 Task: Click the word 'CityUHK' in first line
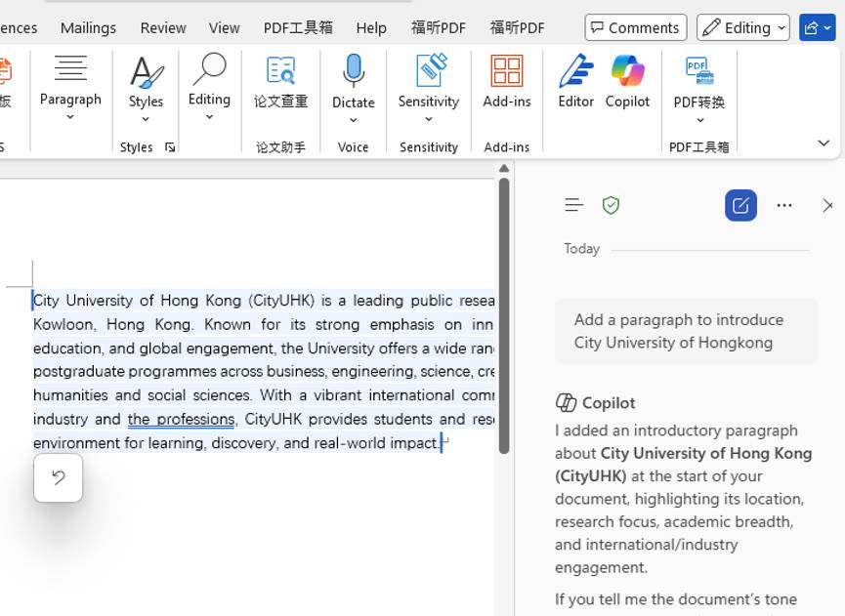(281, 301)
